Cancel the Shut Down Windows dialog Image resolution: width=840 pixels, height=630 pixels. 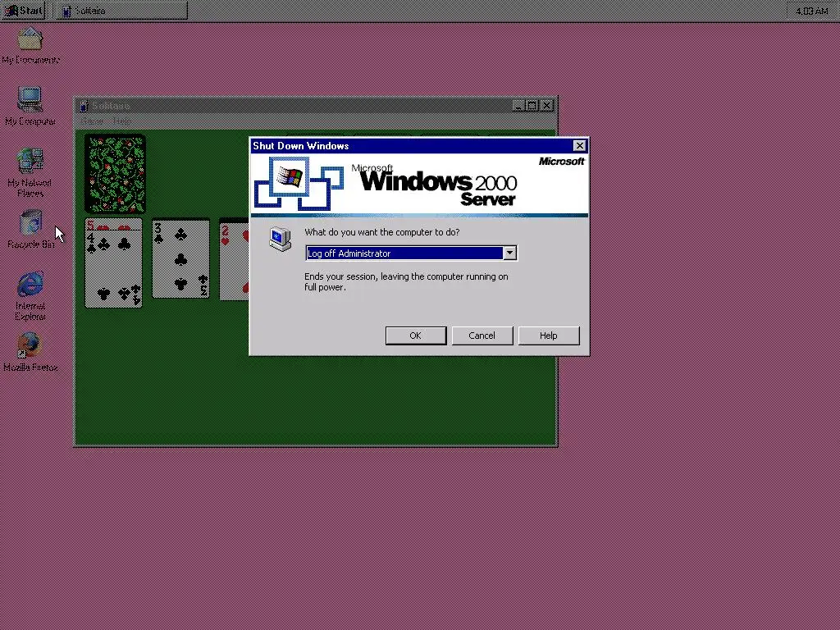(482, 336)
